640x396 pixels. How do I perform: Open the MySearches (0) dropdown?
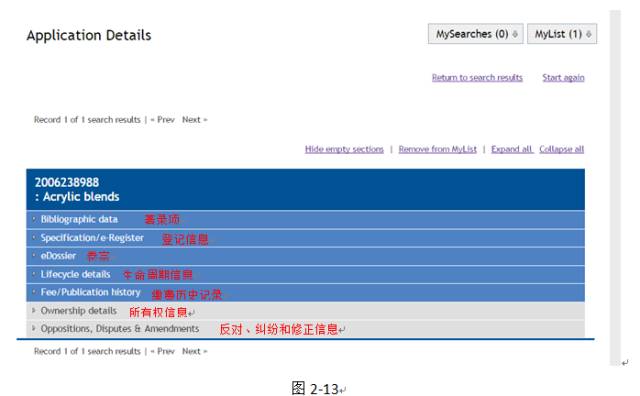(476, 34)
